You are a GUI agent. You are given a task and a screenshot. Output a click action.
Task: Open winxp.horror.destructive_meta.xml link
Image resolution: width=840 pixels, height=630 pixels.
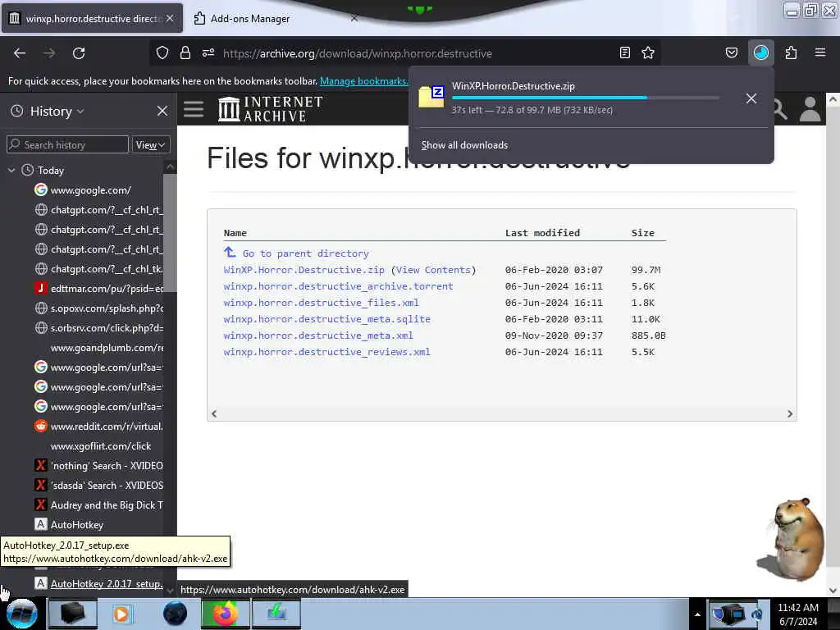tap(318, 336)
